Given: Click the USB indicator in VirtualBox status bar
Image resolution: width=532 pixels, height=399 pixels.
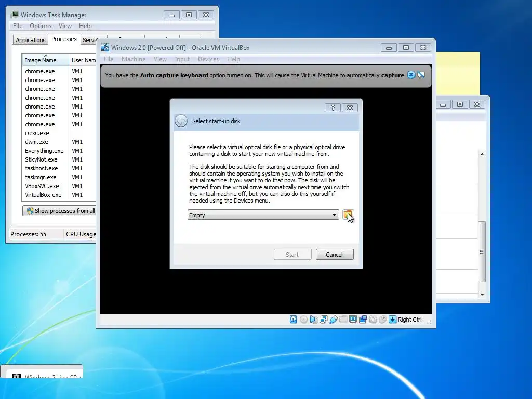Looking at the screenshot, I should click(x=333, y=320).
